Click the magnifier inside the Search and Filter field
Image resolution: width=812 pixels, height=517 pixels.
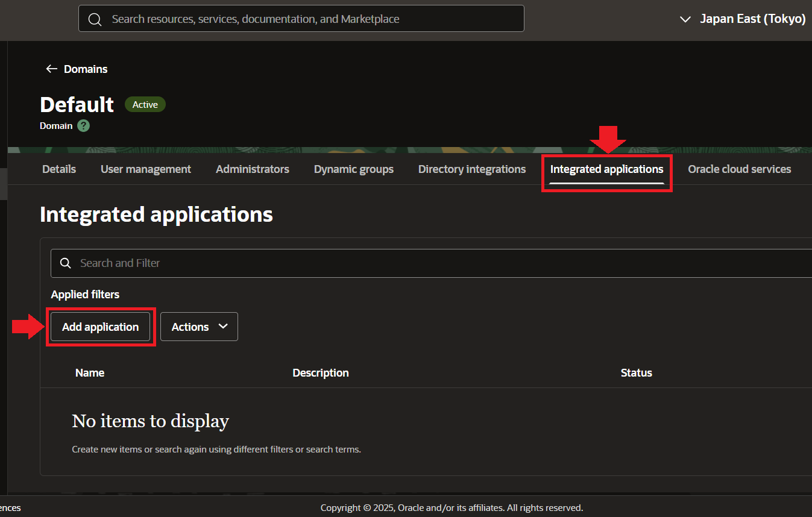(x=65, y=263)
